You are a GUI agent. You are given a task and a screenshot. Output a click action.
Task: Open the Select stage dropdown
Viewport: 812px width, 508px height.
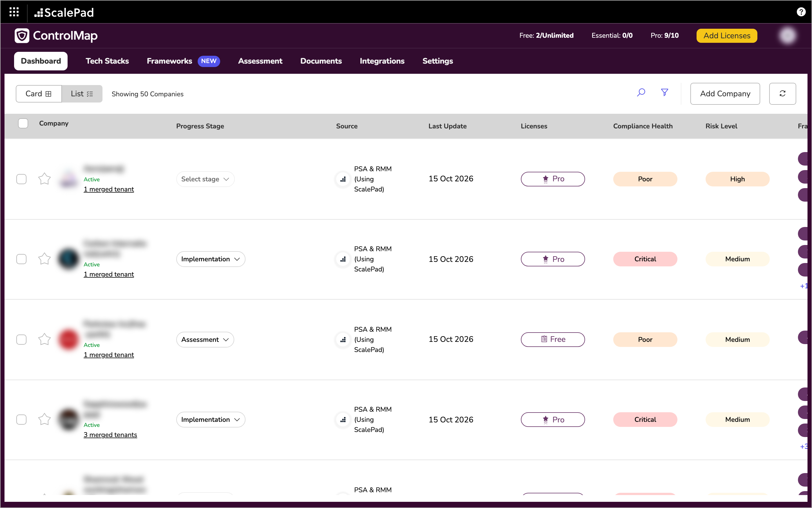pyautogui.click(x=205, y=179)
